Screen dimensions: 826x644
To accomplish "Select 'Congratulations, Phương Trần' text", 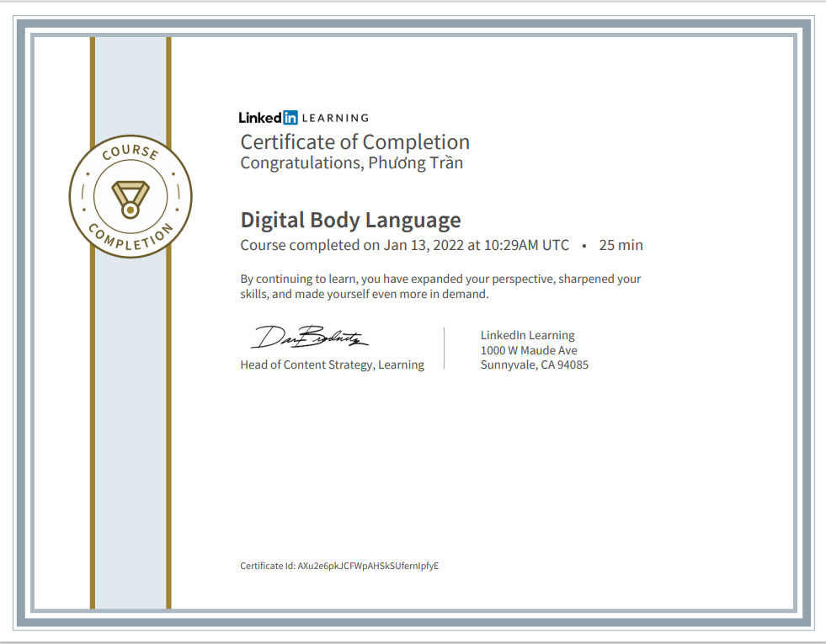I will pyautogui.click(x=351, y=163).
